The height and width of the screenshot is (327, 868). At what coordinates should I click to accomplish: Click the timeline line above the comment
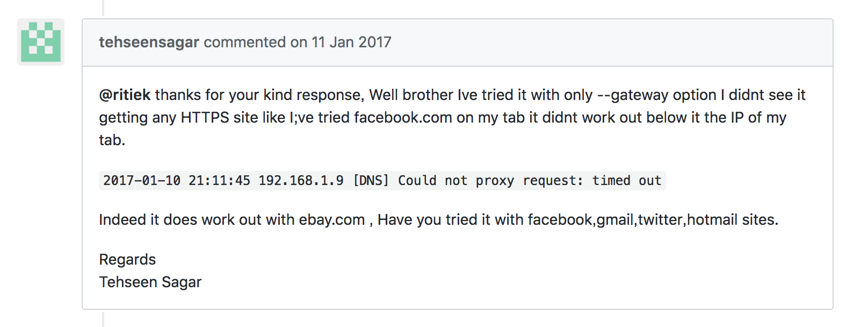coord(103,8)
